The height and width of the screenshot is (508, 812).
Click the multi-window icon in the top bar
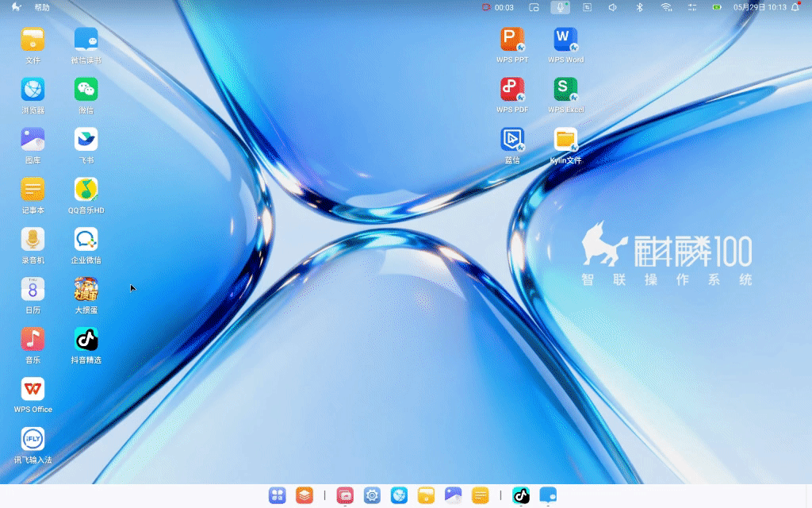pyautogui.click(x=534, y=7)
